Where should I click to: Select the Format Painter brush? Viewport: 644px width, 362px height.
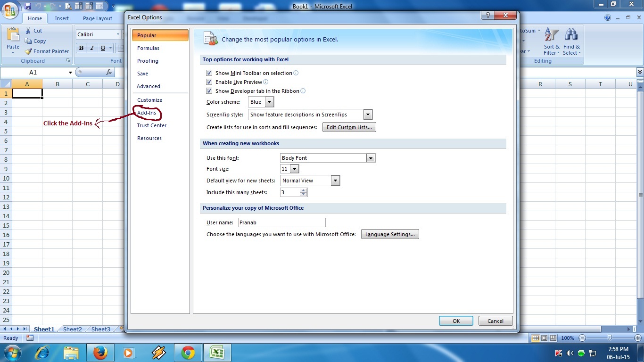click(x=28, y=51)
